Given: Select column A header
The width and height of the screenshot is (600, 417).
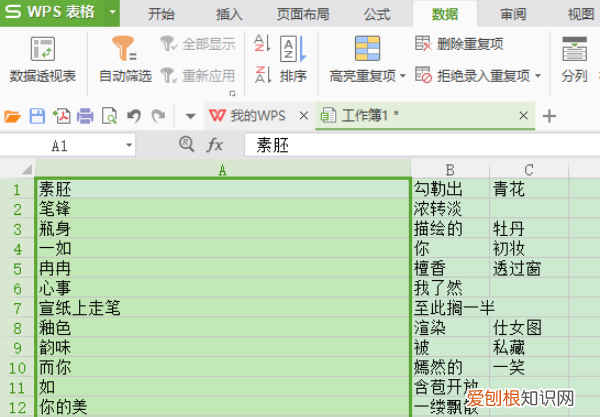Looking at the screenshot, I should pos(223,169).
